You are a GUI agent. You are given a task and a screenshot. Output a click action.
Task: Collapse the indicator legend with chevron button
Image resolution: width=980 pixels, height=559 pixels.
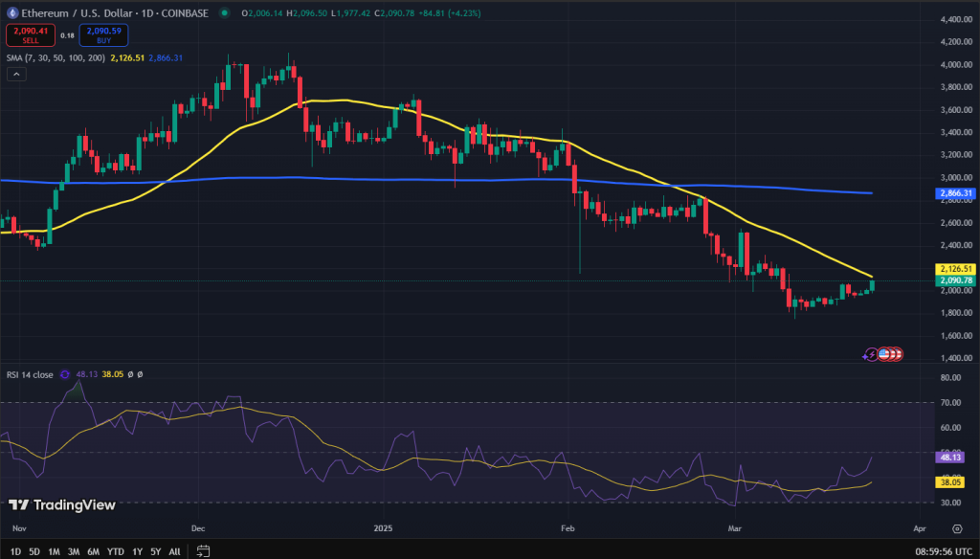tap(16, 75)
